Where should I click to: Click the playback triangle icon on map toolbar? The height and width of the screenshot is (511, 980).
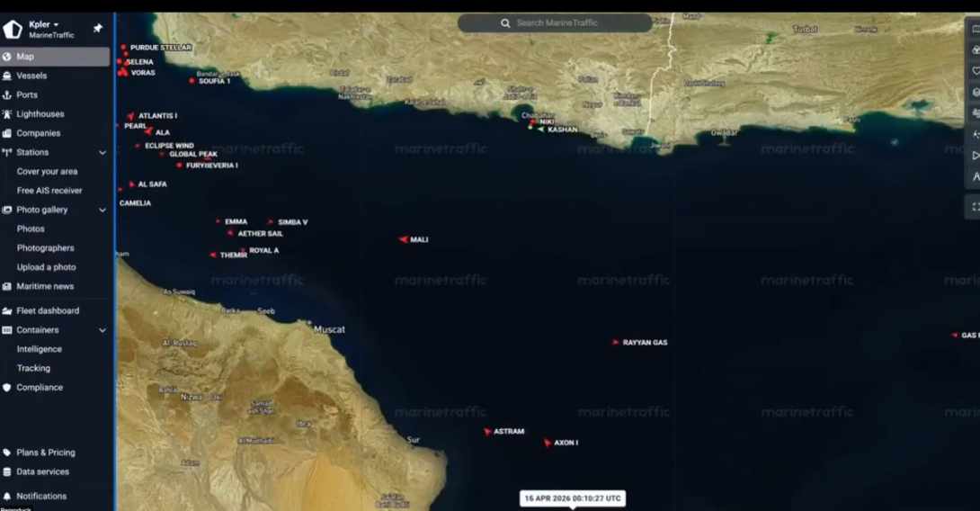[976, 155]
